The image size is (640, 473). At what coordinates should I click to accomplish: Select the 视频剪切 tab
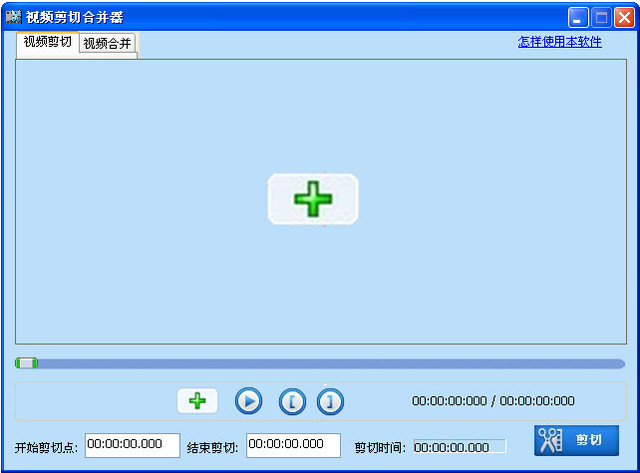click(47, 42)
